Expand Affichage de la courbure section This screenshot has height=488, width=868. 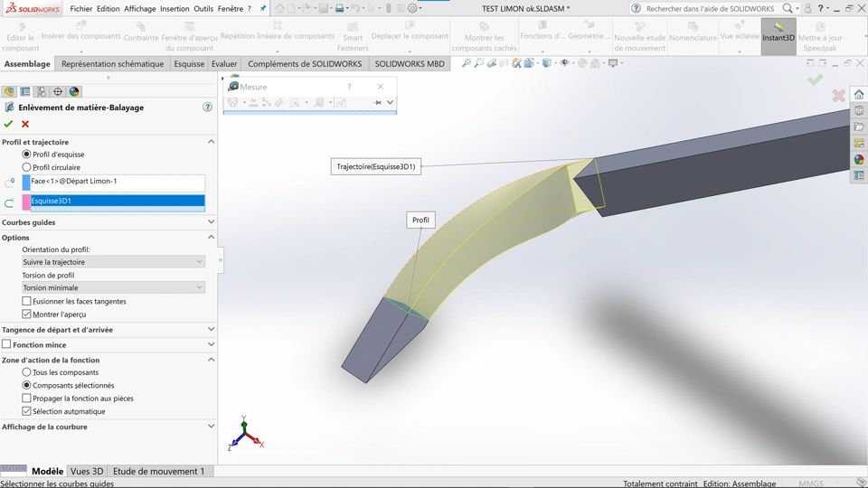(211, 427)
